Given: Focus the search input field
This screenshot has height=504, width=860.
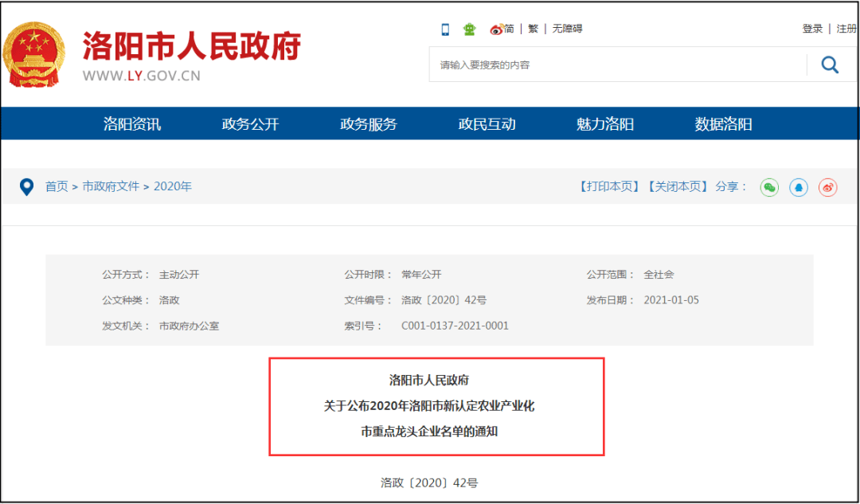Looking at the screenshot, I should [618, 64].
